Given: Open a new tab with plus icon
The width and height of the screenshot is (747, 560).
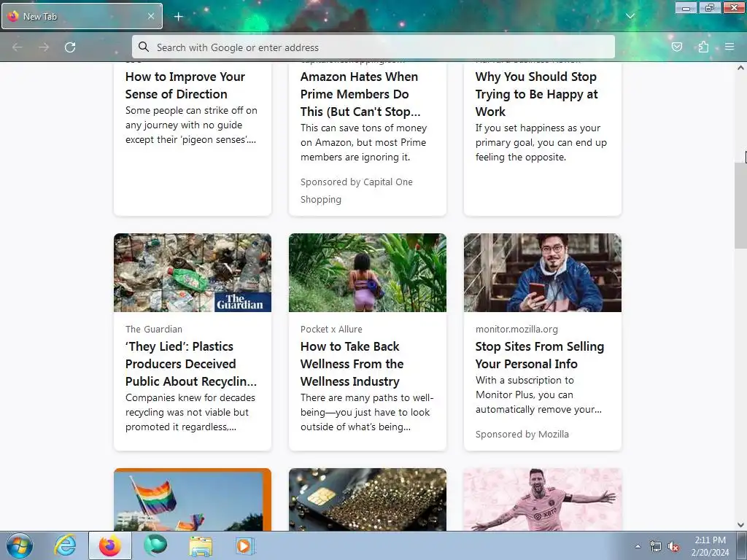Looking at the screenshot, I should [178, 17].
